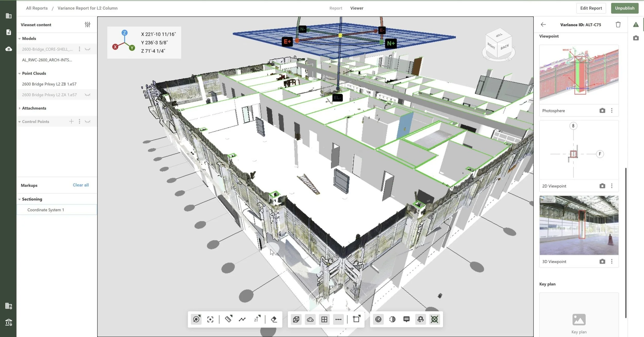Collapse the Models section
644x337 pixels.
[20, 39]
